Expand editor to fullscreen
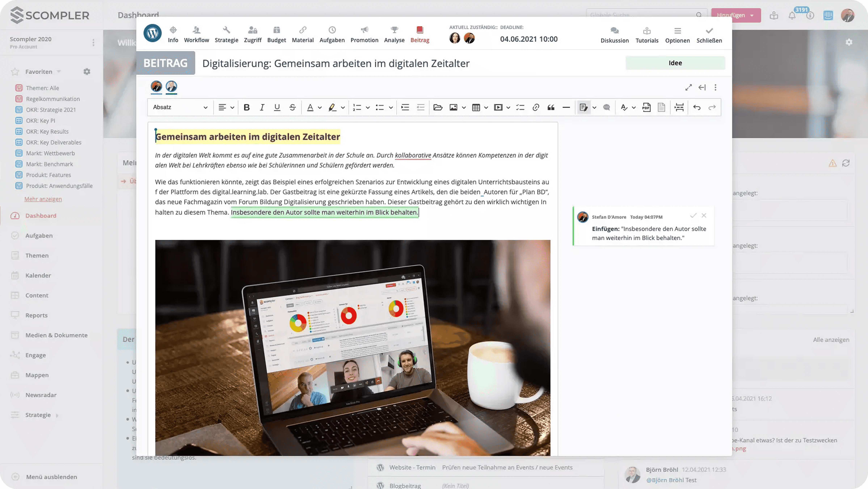This screenshot has width=868, height=489. coord(688,87)
